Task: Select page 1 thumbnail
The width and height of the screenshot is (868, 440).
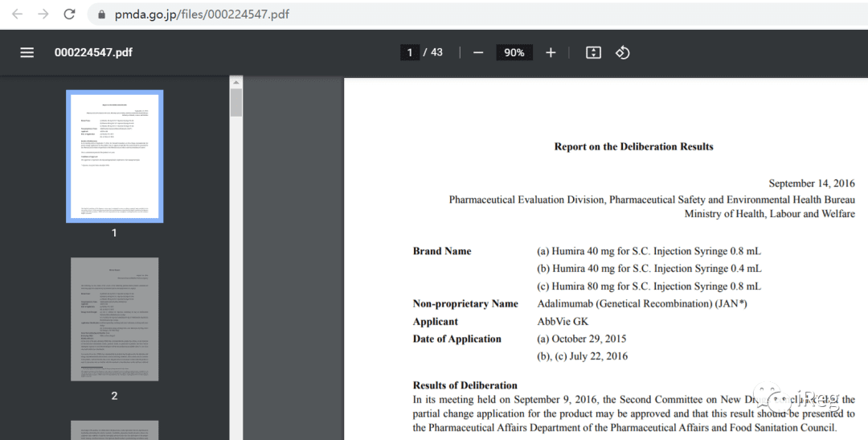Action: pyautogui.click(x=115, y=156)
